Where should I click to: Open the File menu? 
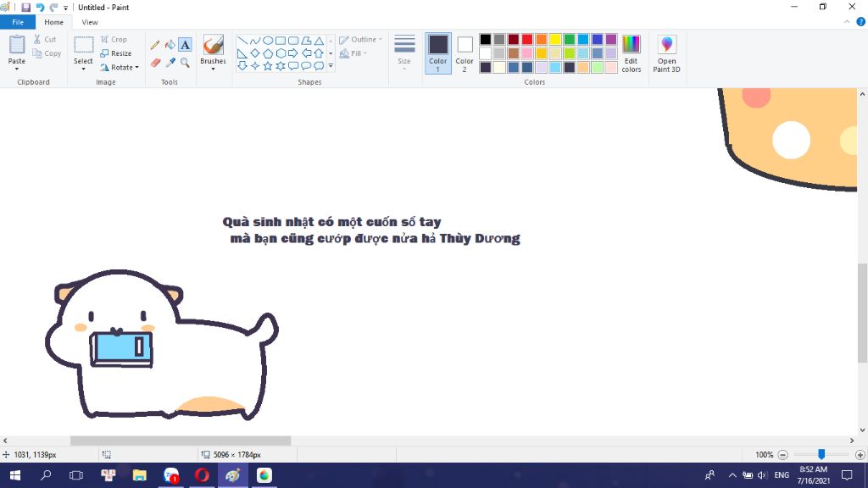(18, 22)
